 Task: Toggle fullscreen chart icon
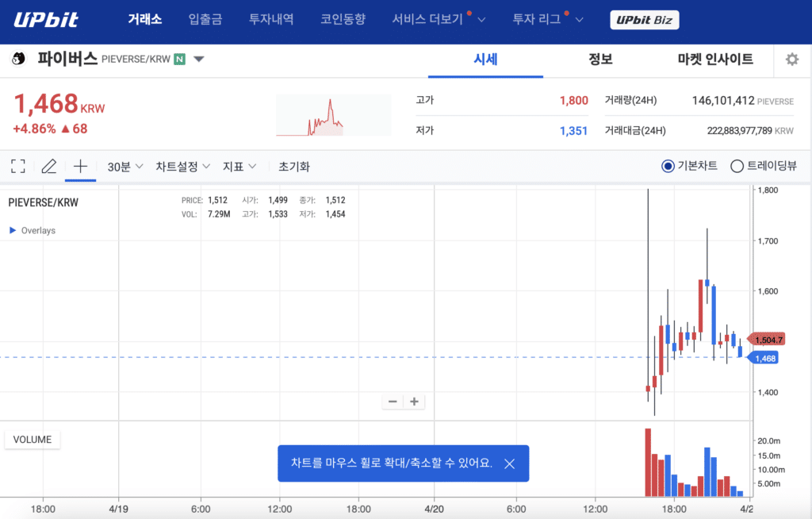(x=18, y=167)
